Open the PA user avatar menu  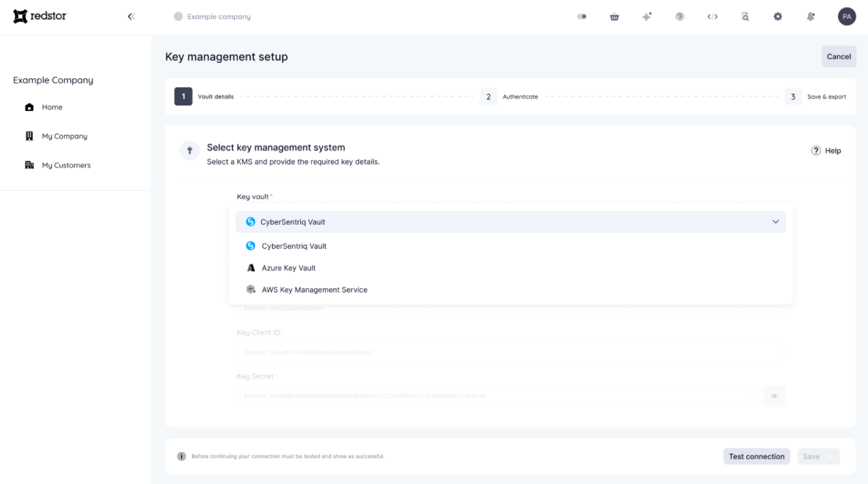point(847,17)
